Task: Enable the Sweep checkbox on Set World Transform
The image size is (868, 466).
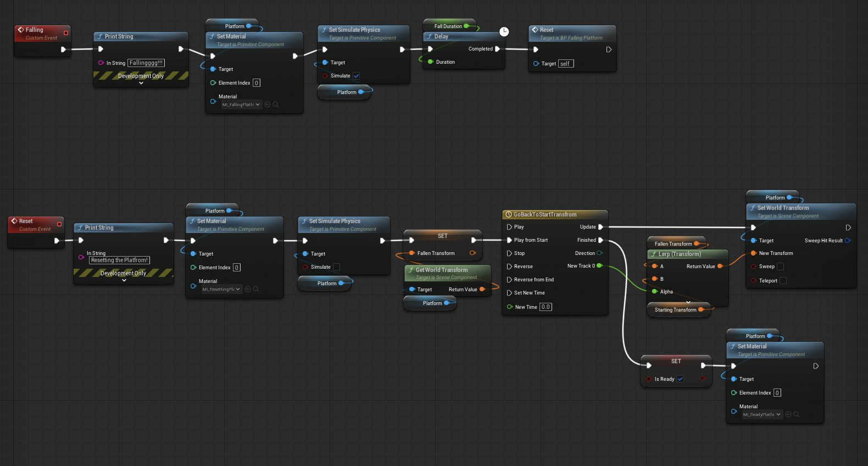Action: point(780,267)
